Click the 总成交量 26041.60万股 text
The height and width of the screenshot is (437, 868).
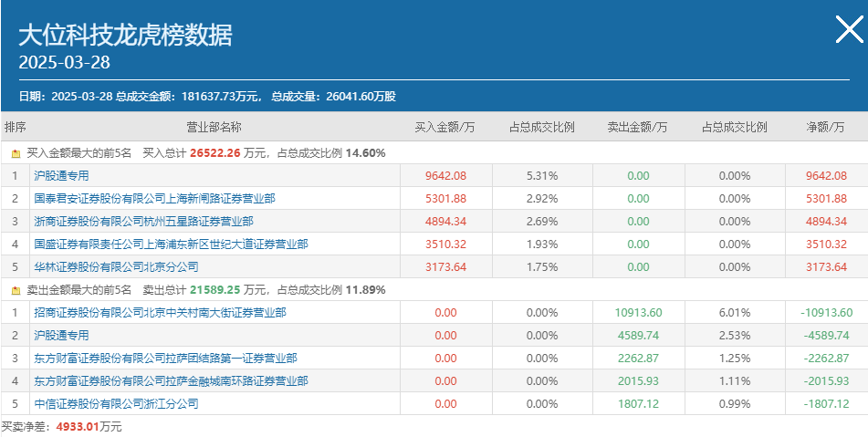click(x=334, y=97)
